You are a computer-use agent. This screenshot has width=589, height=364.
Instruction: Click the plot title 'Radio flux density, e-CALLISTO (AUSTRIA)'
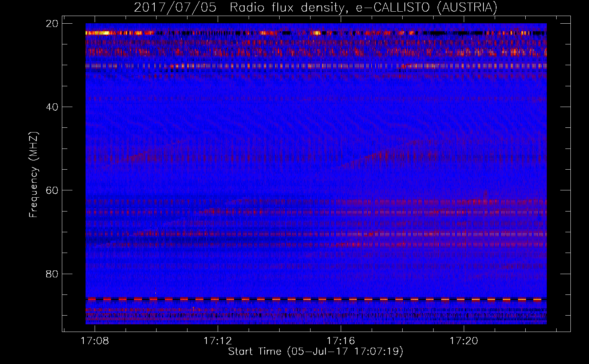point(363,8)
